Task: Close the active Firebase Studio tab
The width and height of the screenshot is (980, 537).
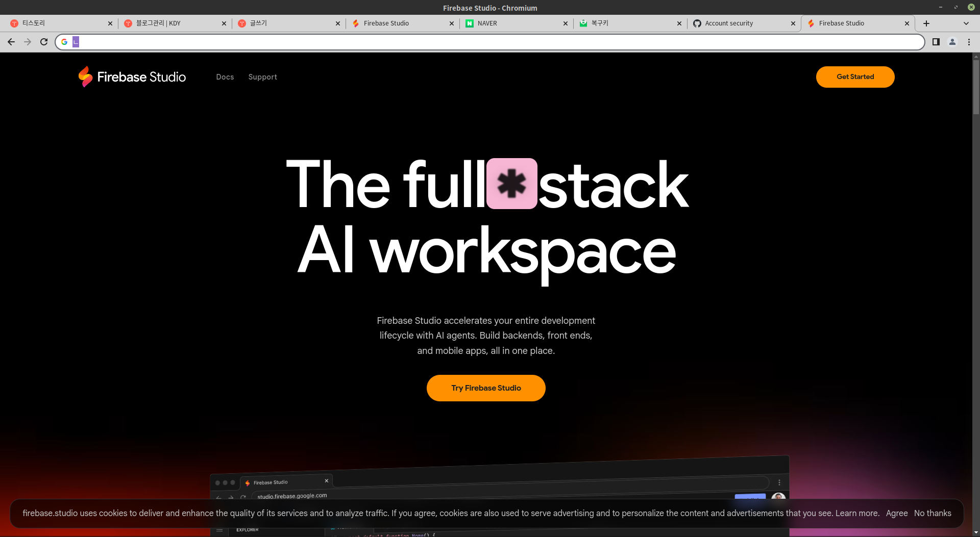Action: click(906, 23)
